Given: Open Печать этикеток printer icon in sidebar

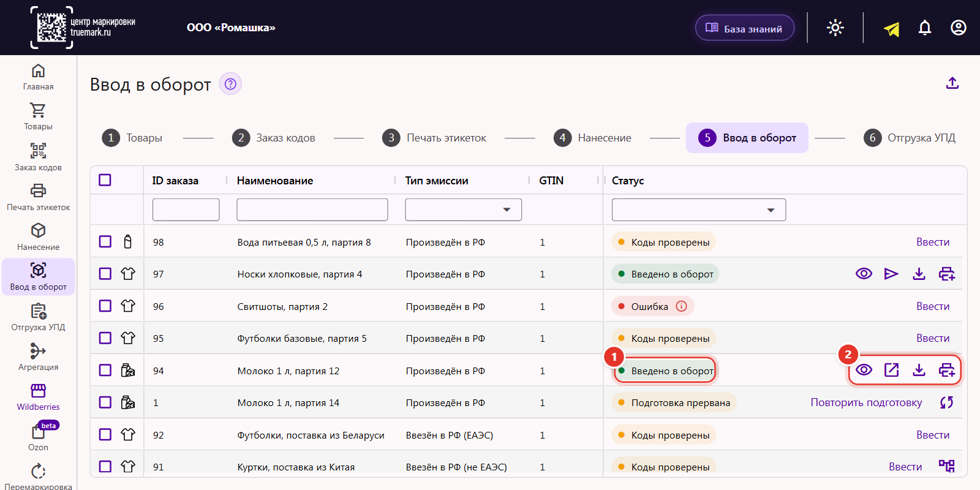Looking at the screenshot, I should [38, 190].
